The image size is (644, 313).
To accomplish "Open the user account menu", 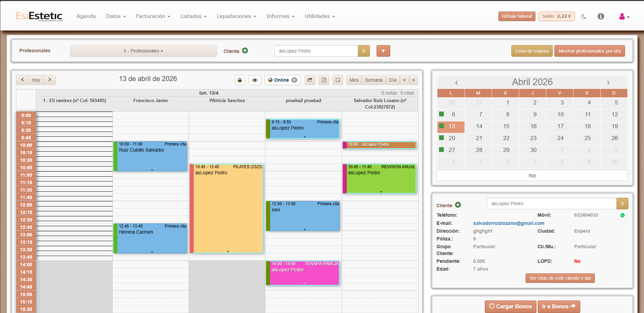I will point(624,16).
